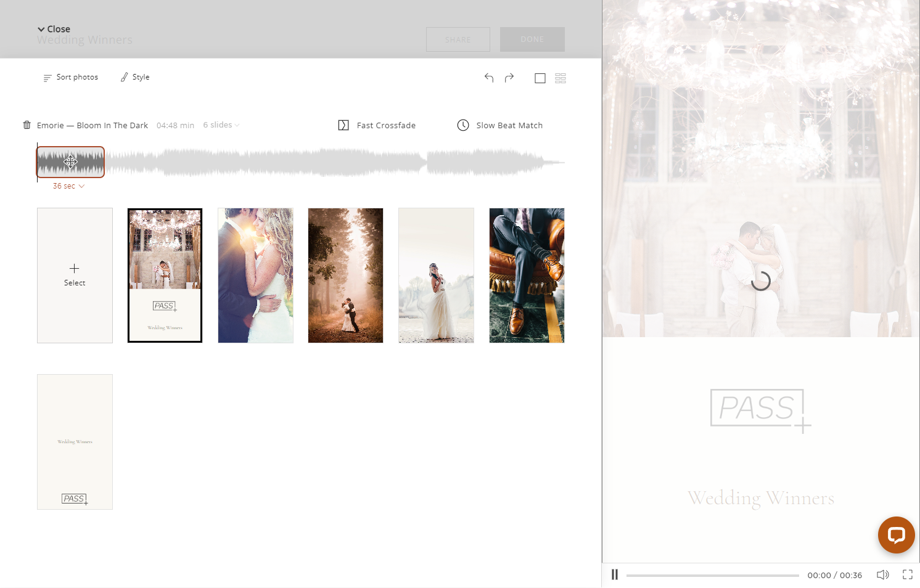The height and width of the screenshot is (588, 920).
Task: Select the couple kissing close-up photo
Action: (x=255, y=276)
